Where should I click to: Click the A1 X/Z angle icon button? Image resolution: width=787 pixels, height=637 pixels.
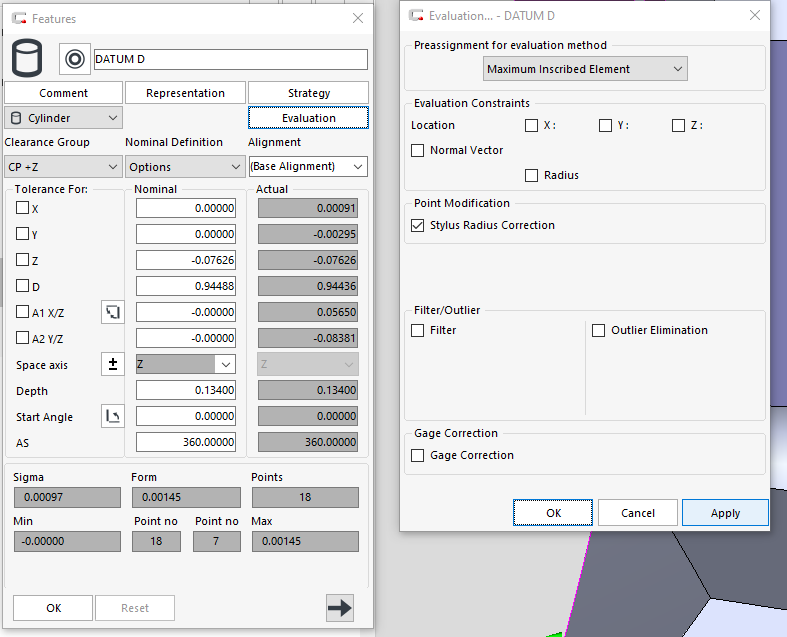point(112,312)
